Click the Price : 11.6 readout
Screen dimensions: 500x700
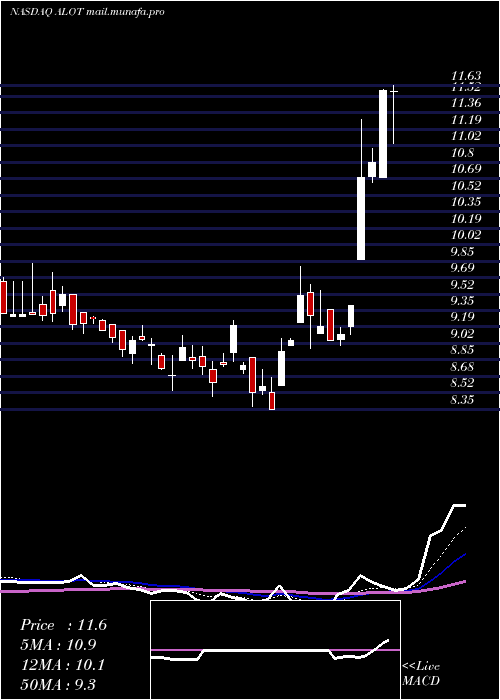pyautogui.click(x=63, y=625)
